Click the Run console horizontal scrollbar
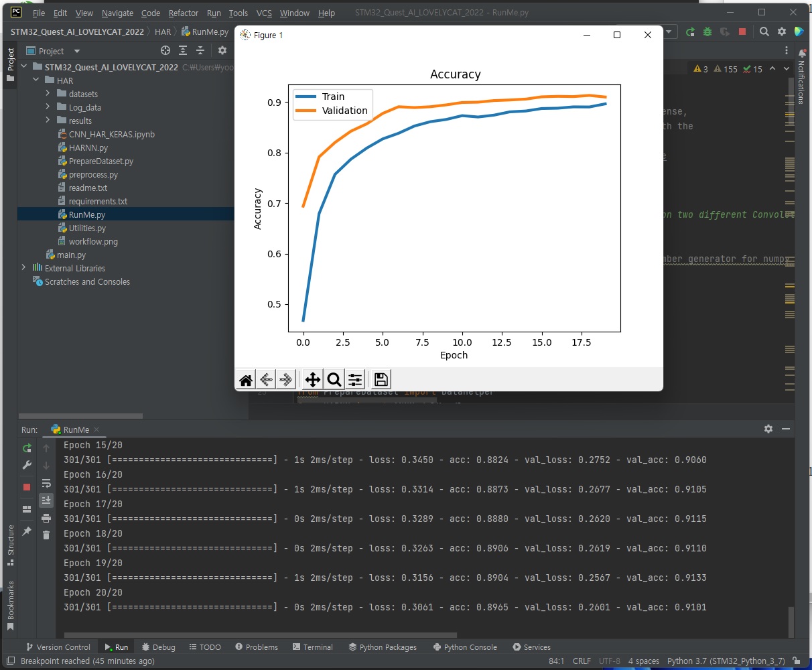Image resolution: width=812 pixels, height=670 pixels. coord(260,634)
